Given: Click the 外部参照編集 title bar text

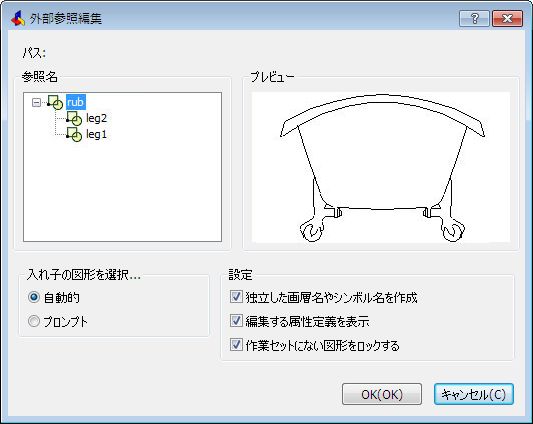Looking at the screenshot, I should click(x=66, y=18).
